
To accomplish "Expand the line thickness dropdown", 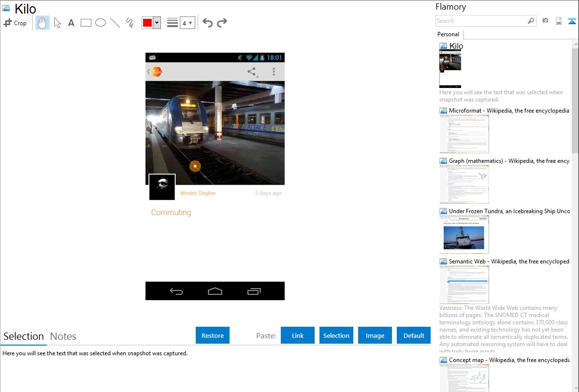I will [187, 23].
